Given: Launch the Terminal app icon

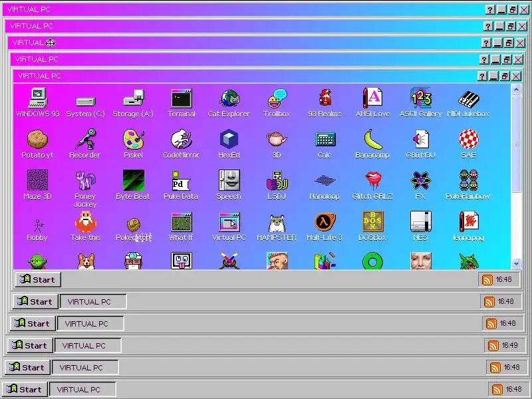Looking at the screenshot, I should point(181,98).
